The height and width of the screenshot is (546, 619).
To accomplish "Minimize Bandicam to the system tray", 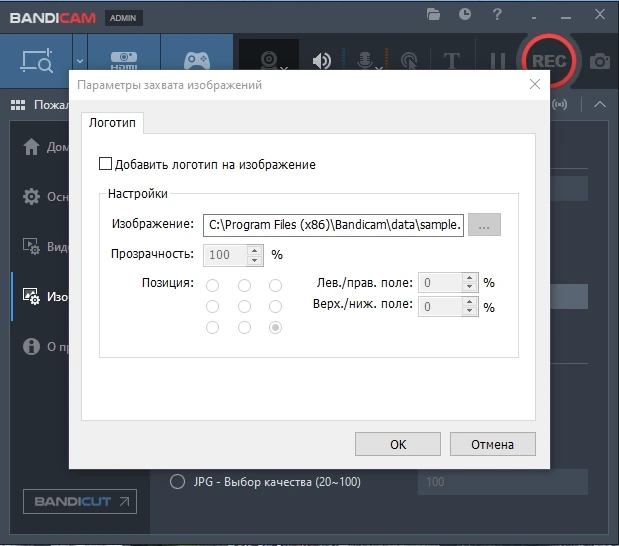I will [x=534, y=17].
